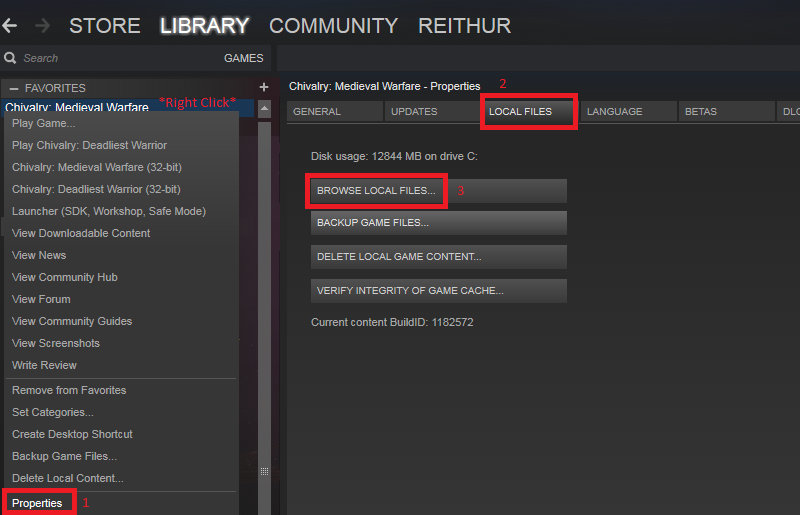Choose View Downloadable Content
The image size is (800, 515).
click(121, 233)
